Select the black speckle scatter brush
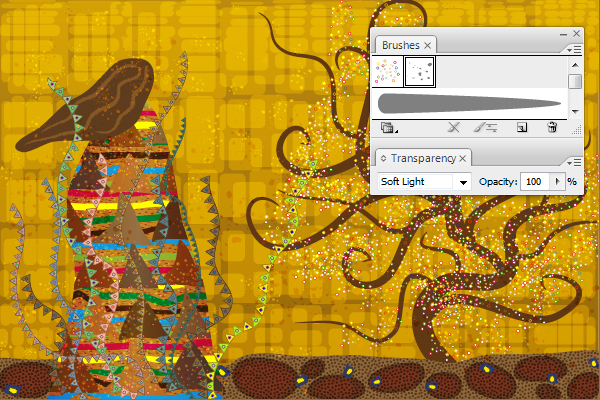 [419, 72]
